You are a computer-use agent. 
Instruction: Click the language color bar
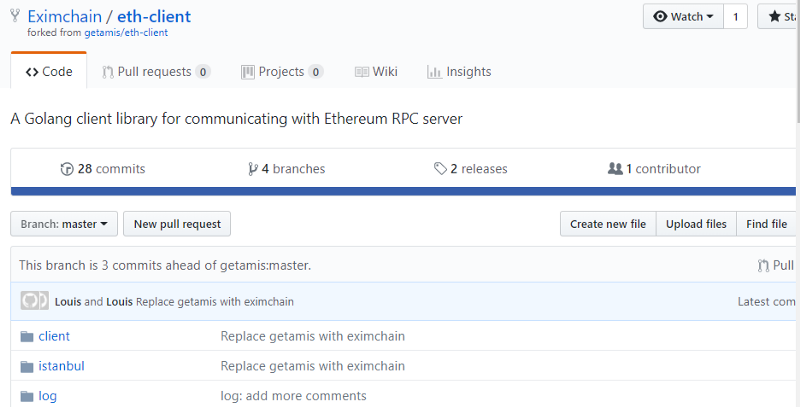point(400,190)
